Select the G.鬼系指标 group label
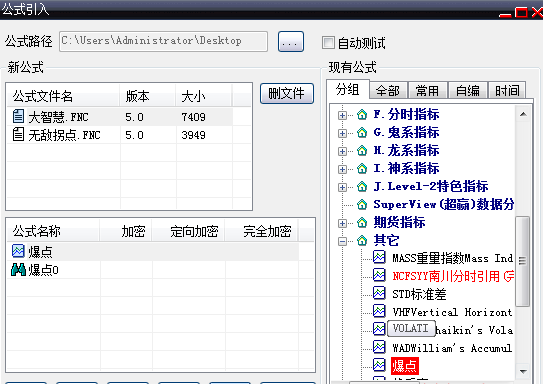This screenshot has width=543, height=384. tap(407, 132)
